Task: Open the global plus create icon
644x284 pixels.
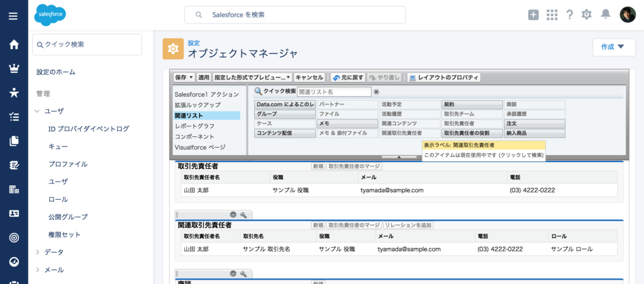Action: (533, 15)
